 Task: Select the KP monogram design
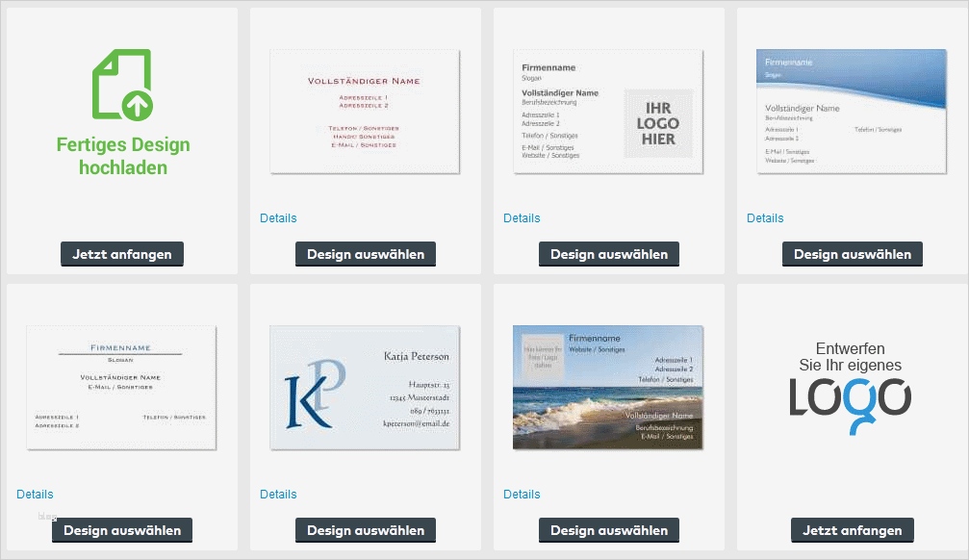click(365, 530)
